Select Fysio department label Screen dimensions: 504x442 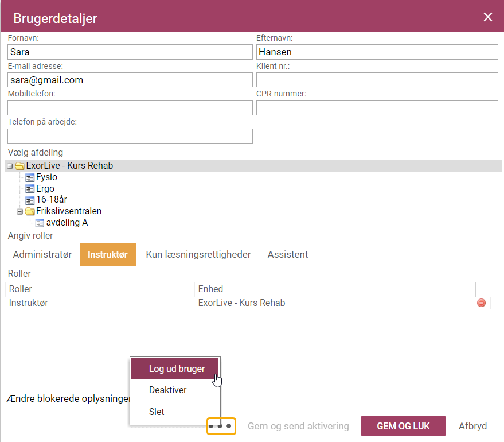pyautogui.click(x=46, y=177)
